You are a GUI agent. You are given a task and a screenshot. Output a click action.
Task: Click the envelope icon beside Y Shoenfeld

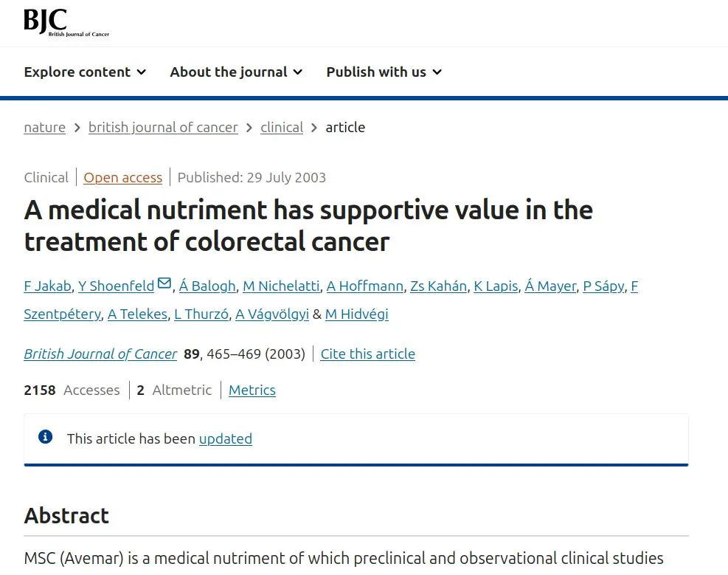click(164, 283)
